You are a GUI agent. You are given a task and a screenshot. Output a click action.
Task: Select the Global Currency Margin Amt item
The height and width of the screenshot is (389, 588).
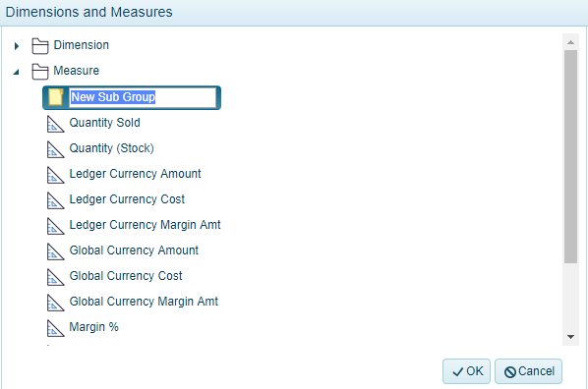point(144,302)
